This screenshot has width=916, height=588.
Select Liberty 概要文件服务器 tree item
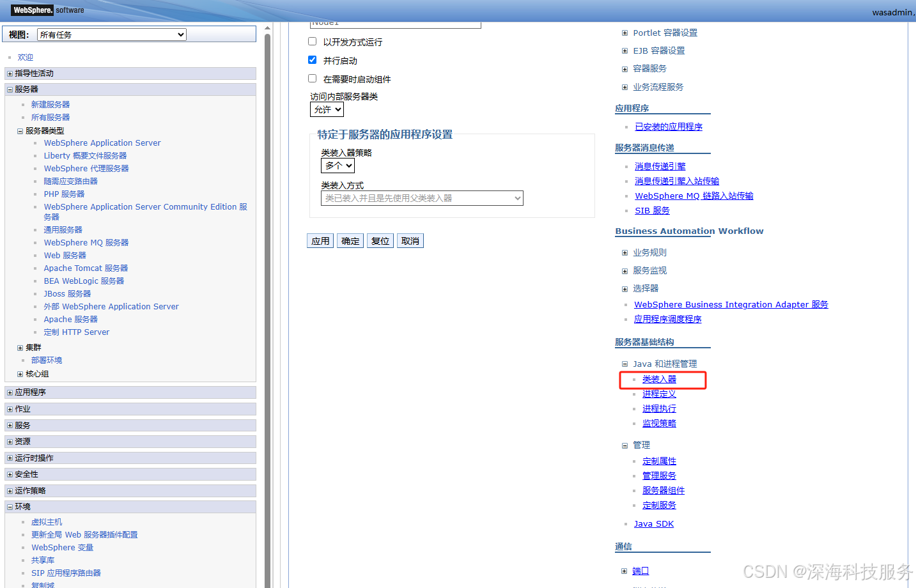click(85, 156)
